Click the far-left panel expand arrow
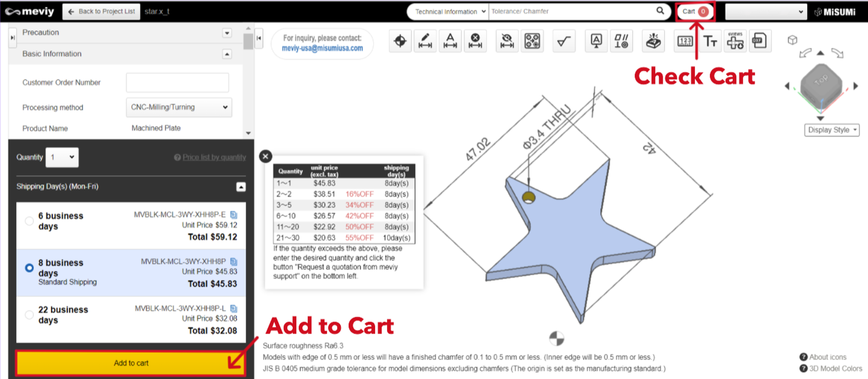The image size is (868, 379). click(x=12, y=38)
